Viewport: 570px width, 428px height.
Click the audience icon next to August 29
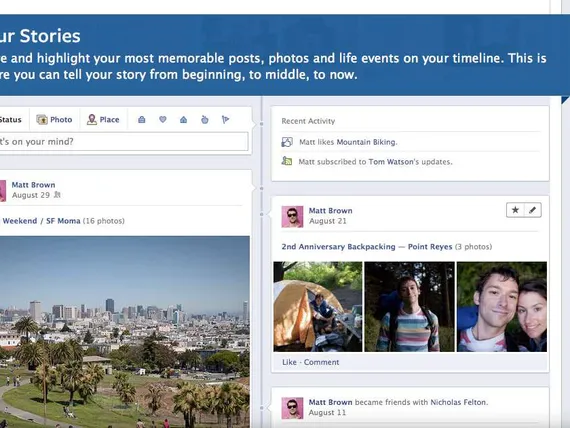pyautogui.click(x=57, y=195)
